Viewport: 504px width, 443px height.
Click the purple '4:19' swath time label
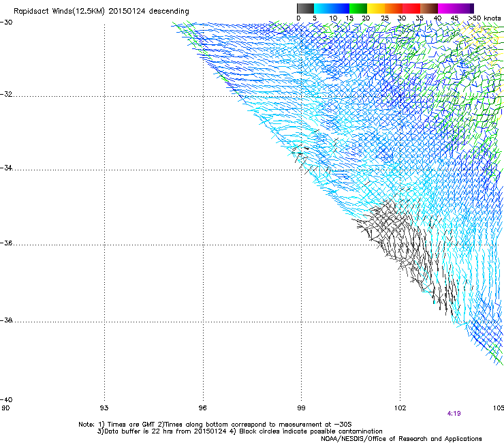pos(454,414)
